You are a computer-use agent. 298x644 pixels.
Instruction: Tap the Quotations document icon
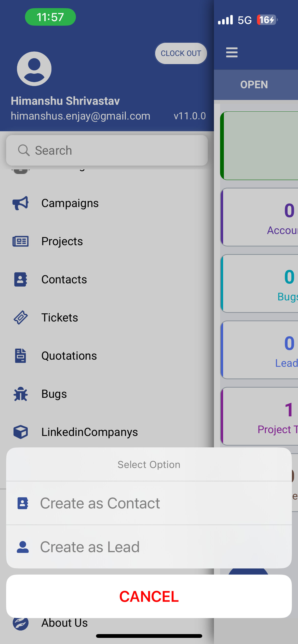(20, 356)
